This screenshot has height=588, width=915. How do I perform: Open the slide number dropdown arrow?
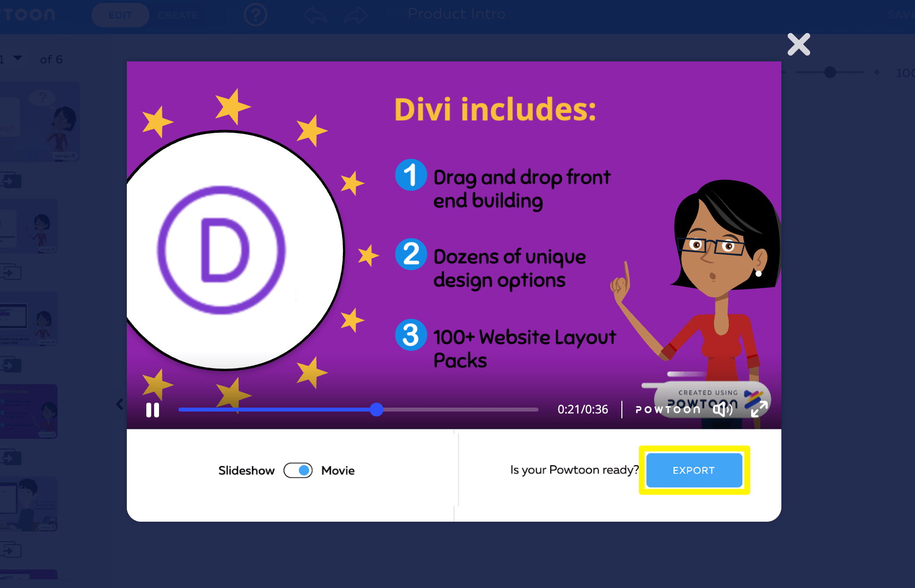[18, 58]
